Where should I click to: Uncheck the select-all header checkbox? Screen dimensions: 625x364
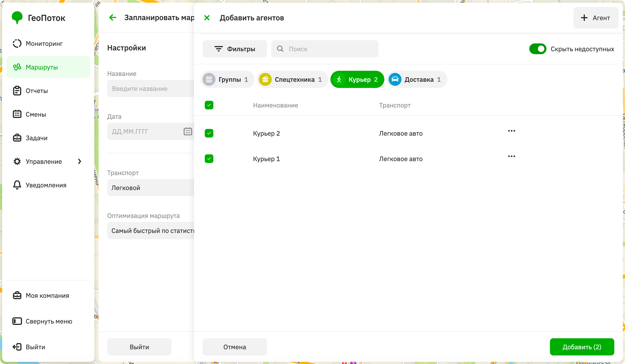point(209,105)
